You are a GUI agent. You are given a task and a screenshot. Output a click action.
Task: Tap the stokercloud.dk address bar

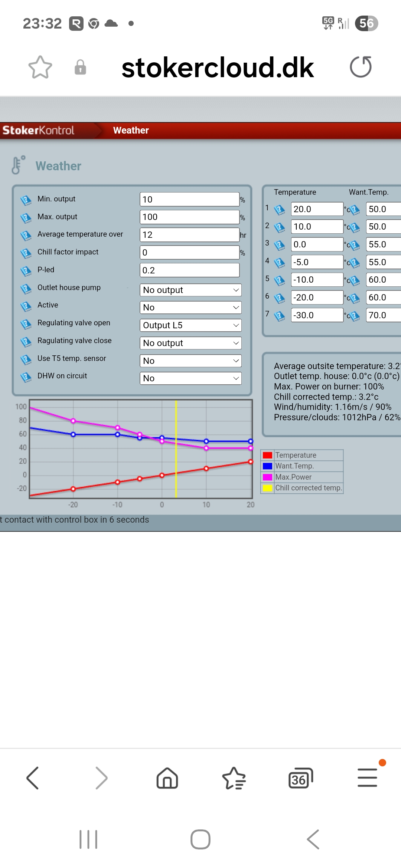click(x=218, y=68)
